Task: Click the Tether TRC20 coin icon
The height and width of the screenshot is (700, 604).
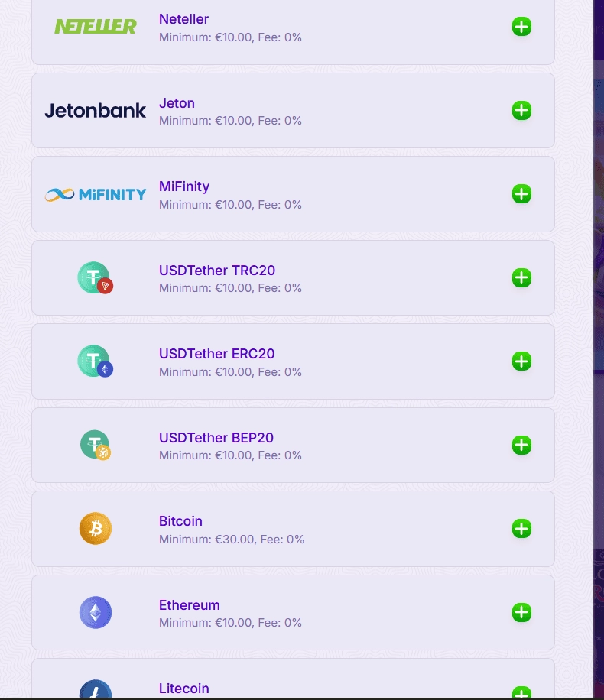Action: coord(95,278)
